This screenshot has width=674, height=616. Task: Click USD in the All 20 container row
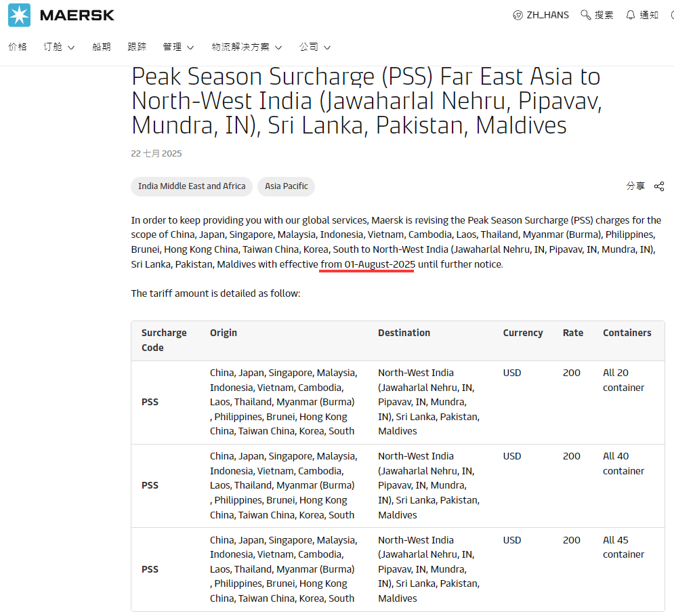pyautogui.click(x=512, y=373)
